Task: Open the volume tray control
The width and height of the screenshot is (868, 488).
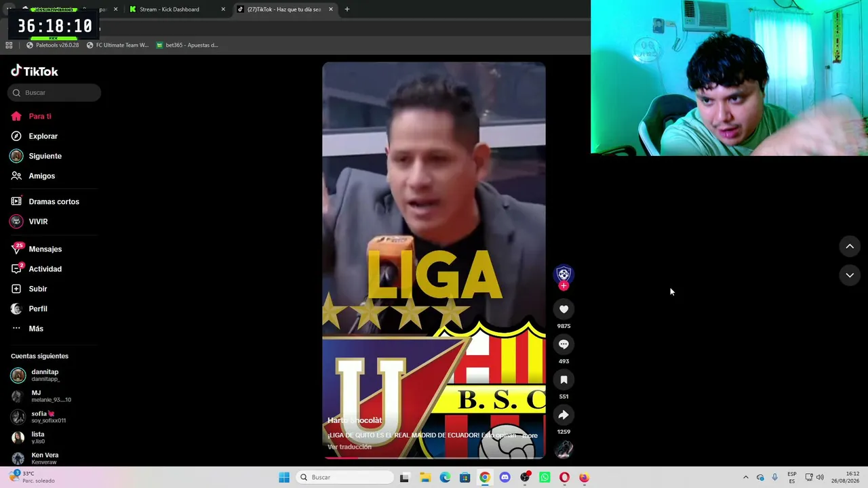Action: pyautogui.click(x=820, y=477)
